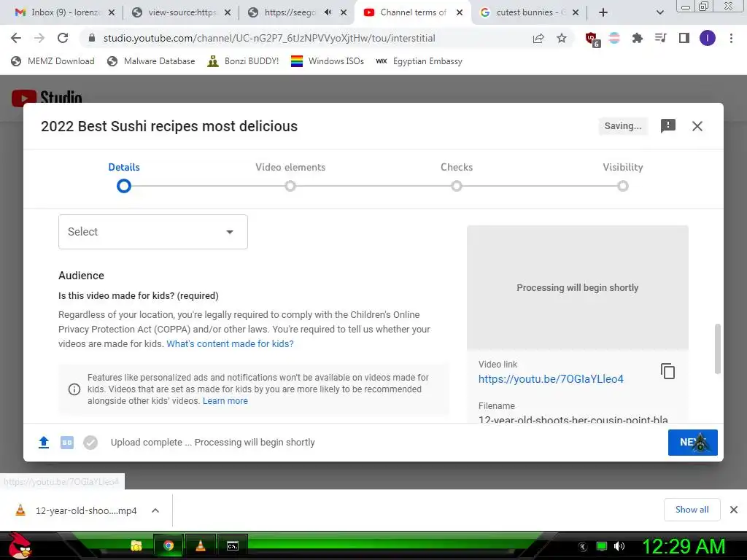Click the Angry Birds start button
Viewport: 747px width, 560px height.
[19, 545]
